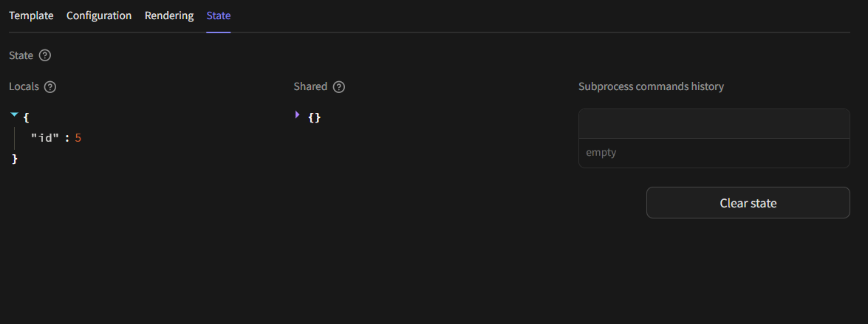Switch to the Configuration tab
Screen dimensions: 868x324
click(99, 15)
